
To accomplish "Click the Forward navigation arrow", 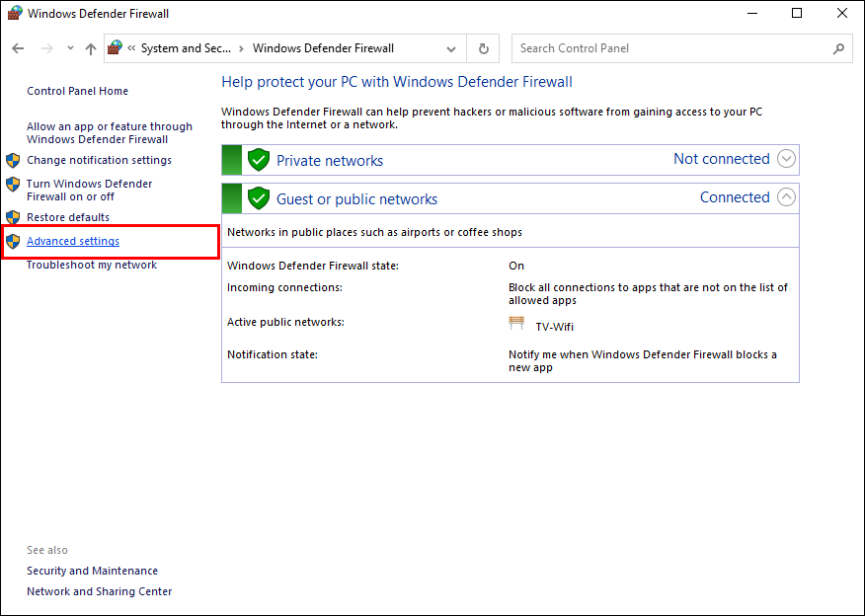I will [46, 48].
